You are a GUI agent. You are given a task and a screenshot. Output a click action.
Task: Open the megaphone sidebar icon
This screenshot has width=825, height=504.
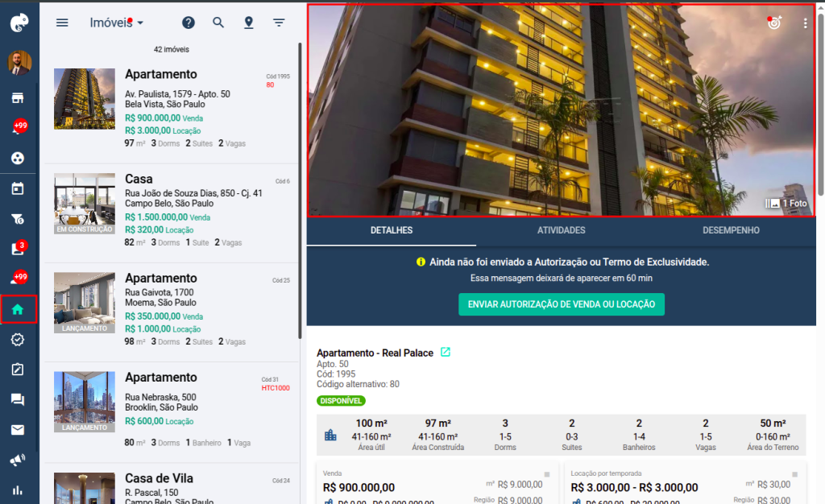click(x=18, y=461)
